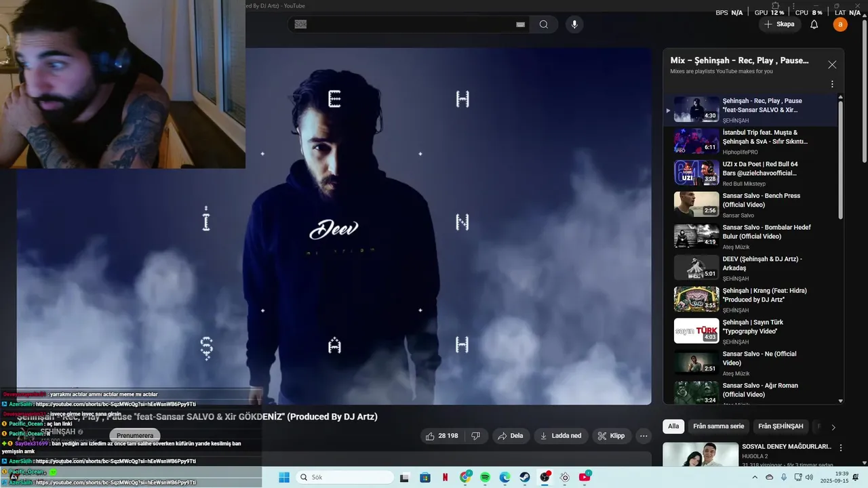Open more actions ellipsis under video
The width and height of the screenshot is (868, 488).
(644, 436)
